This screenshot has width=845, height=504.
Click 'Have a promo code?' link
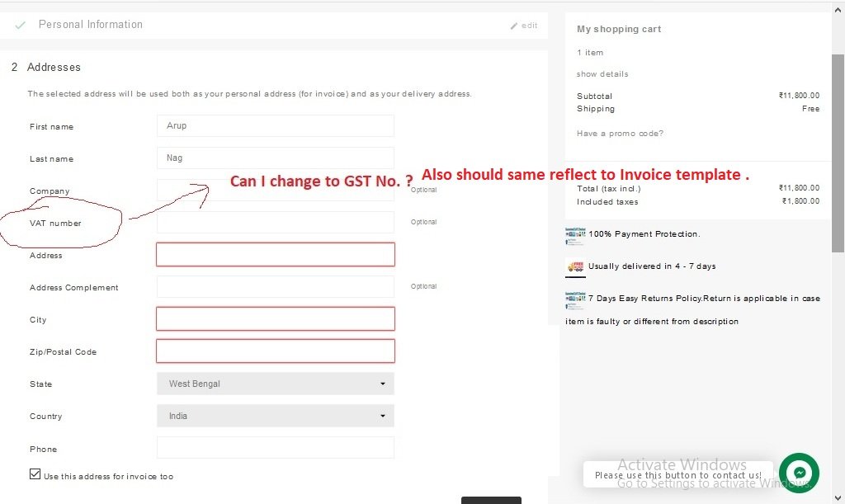(620, 134)
